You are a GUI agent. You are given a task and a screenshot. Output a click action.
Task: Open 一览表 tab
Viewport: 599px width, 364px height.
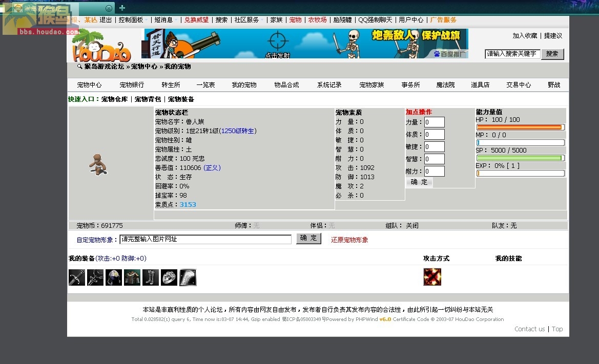[206, 84]
